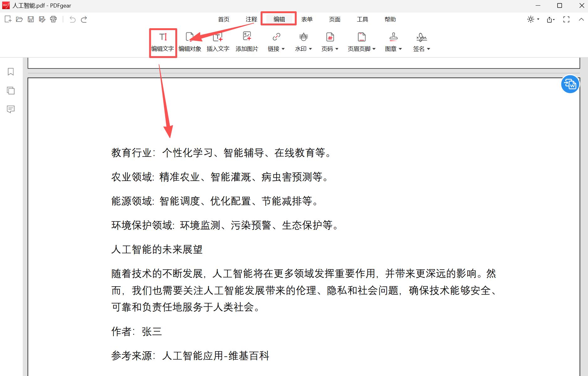The image size is (588, 376).
Task: Toggle fullscreen reading mode
Action: [x=566, y=19]
